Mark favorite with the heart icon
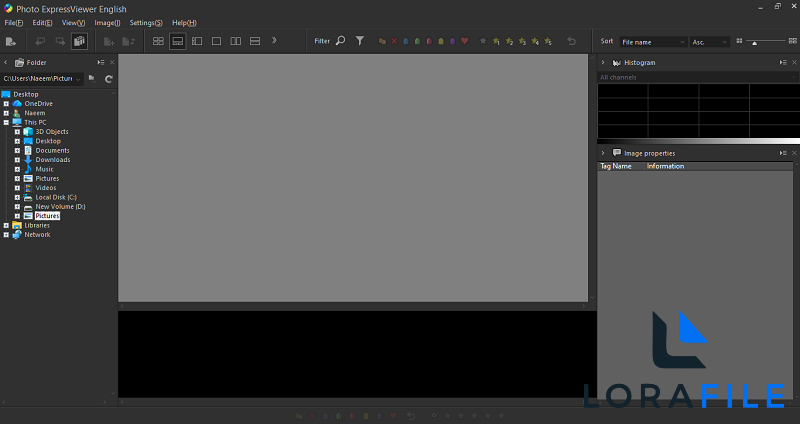This screenshot has width=800, height=424. (x=464, y=41)
